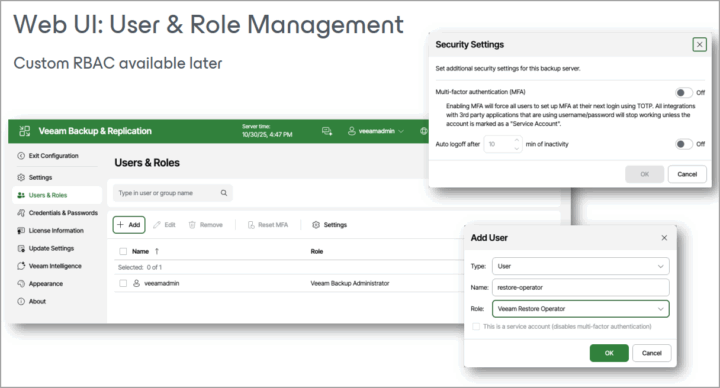Click the Selected: 0 of 1 status text
The width and height of the screenshot is (720, 388).
[x=140, y=267]
